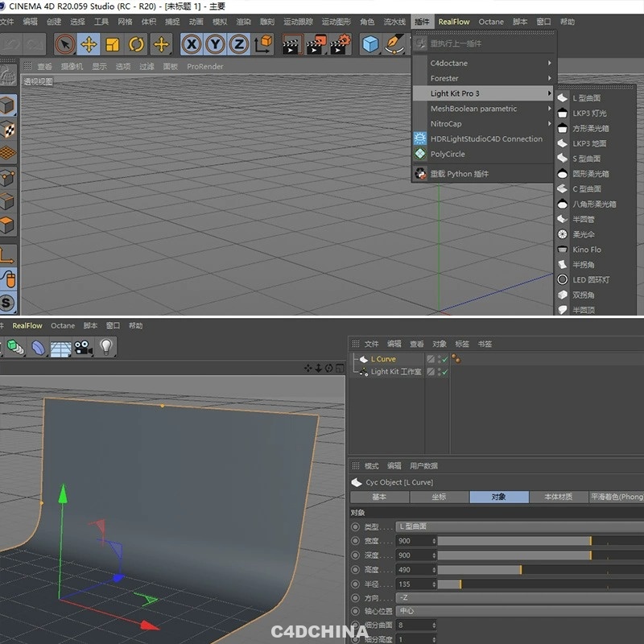Activate the Move tool in toolbar
Image resolution: width=644 pixels, height=644 pixels.
[x=89, y=44]
